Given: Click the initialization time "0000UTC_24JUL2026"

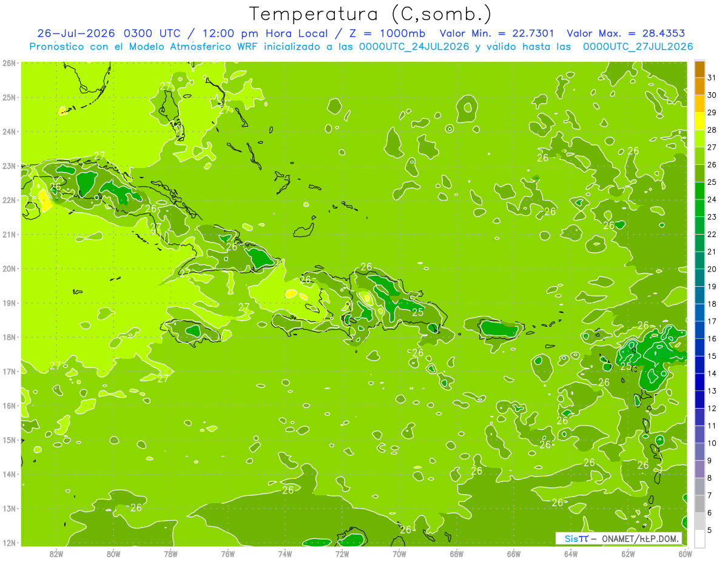Looking at the screenshot, I should tap(415, 47).
